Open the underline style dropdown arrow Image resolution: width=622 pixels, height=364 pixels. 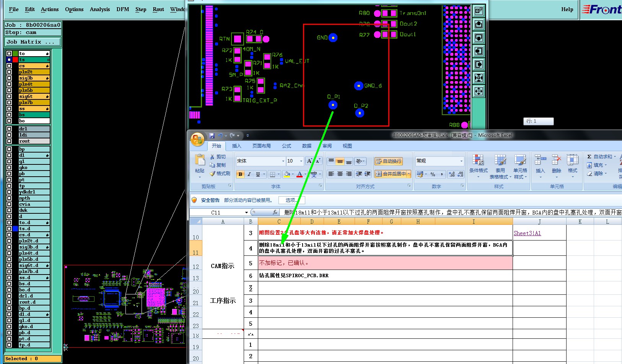[x=264, y=174]
